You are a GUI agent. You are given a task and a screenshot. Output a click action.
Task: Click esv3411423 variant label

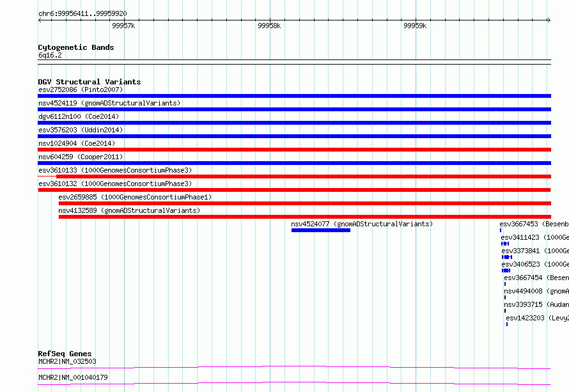535,237
